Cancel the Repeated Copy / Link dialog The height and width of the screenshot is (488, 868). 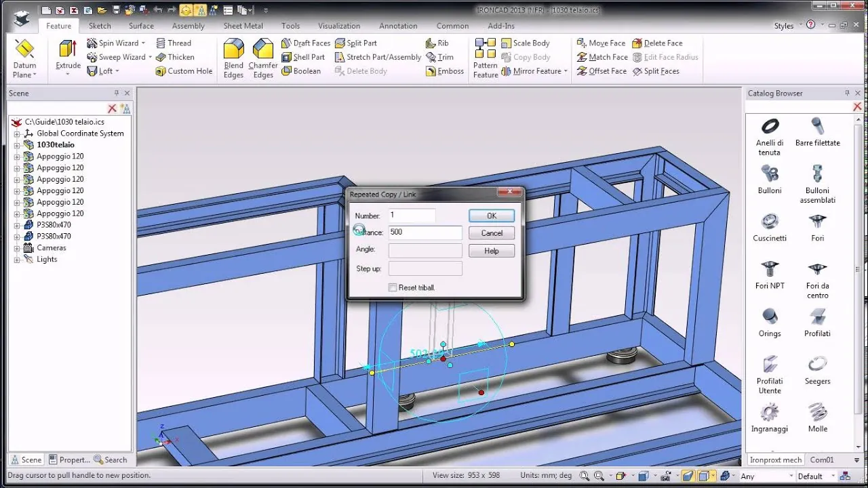tap(492, 232)
